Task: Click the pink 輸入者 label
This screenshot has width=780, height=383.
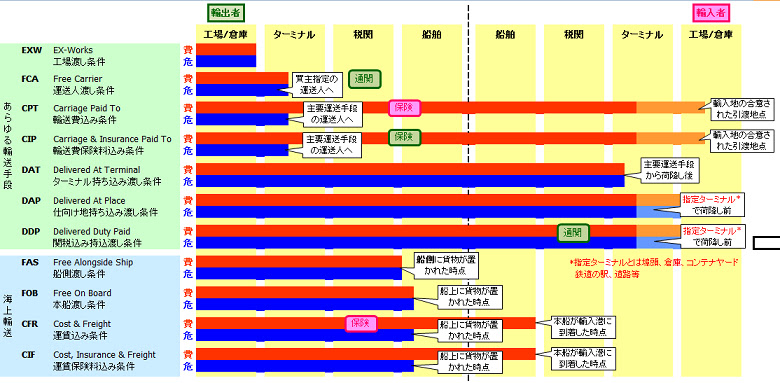Action: (x=711, y=13)
